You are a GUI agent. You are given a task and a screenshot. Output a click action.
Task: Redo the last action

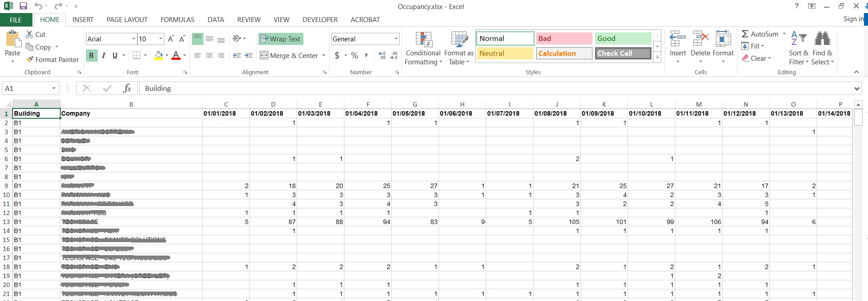click(58, 6)
